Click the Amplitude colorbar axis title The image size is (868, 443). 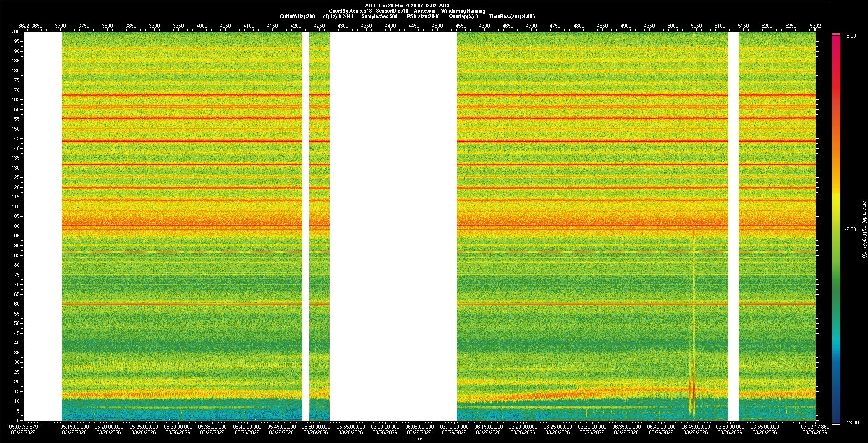tap(864, 230)
